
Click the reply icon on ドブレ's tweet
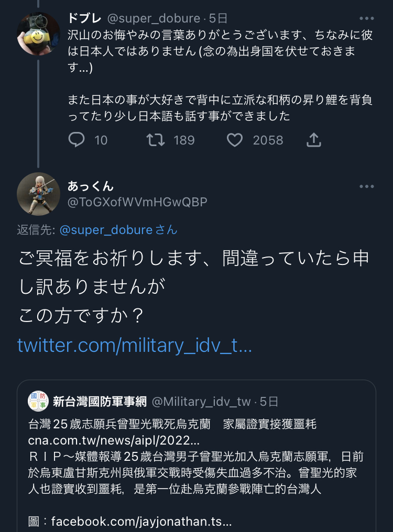pyautogui.click(x=77, y=139)
